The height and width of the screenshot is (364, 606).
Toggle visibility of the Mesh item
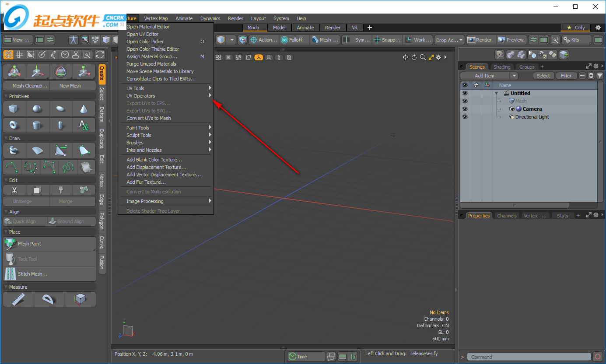point(465,101)
